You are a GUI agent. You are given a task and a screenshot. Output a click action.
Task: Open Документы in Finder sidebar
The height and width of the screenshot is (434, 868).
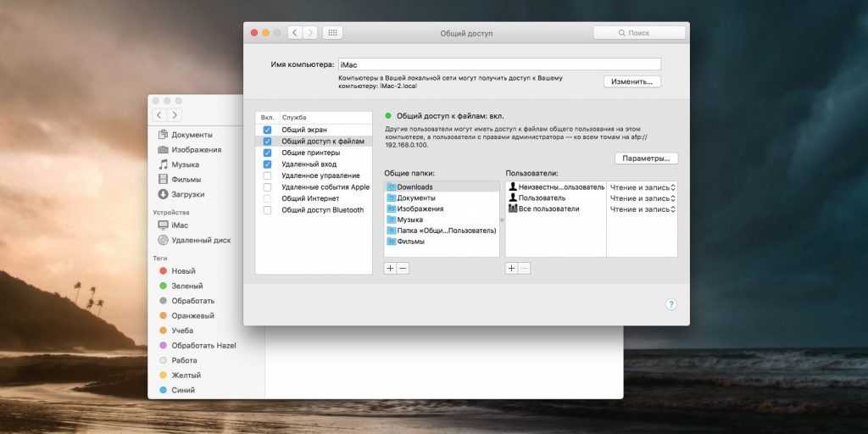[x=192, y=135]
